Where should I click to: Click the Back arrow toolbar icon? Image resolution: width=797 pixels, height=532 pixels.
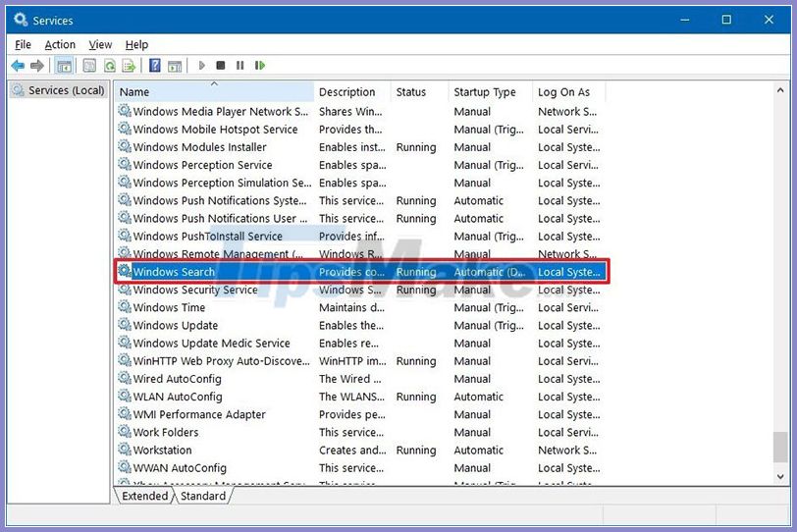tap(18, 66)
